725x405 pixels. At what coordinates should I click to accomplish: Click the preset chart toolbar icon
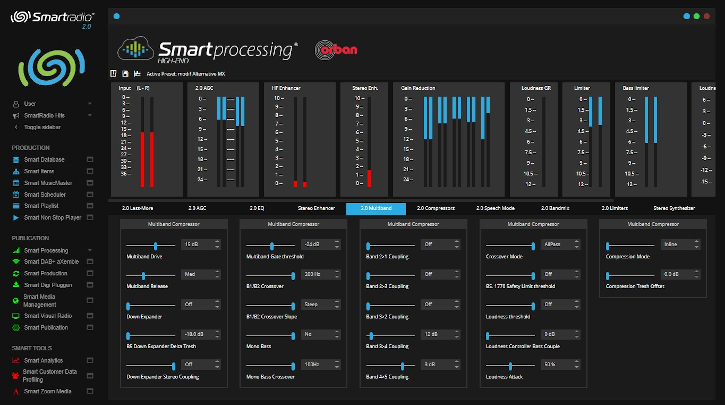137,74
